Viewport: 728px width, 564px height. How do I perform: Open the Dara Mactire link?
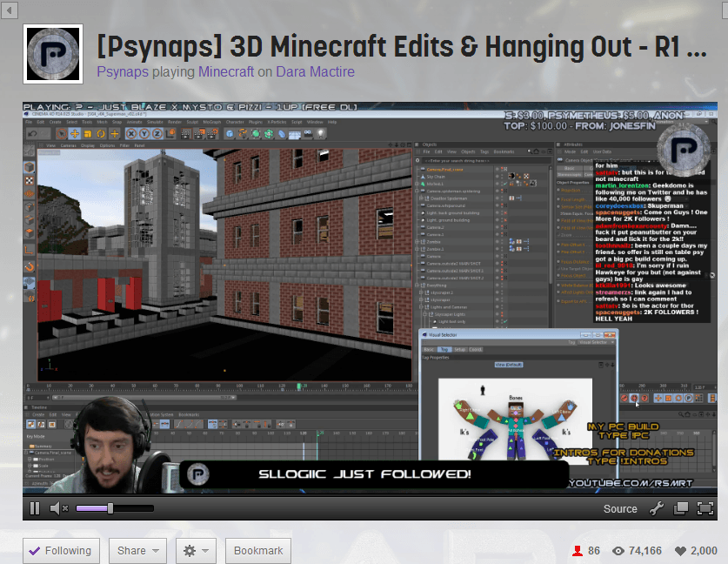(315, 72)
